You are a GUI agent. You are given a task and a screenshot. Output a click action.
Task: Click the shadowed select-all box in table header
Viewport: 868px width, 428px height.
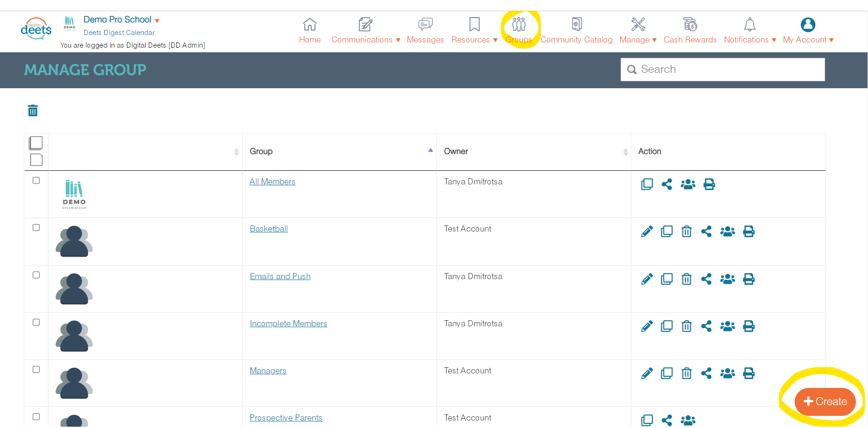pyautogui.click(x=36, y=143)
